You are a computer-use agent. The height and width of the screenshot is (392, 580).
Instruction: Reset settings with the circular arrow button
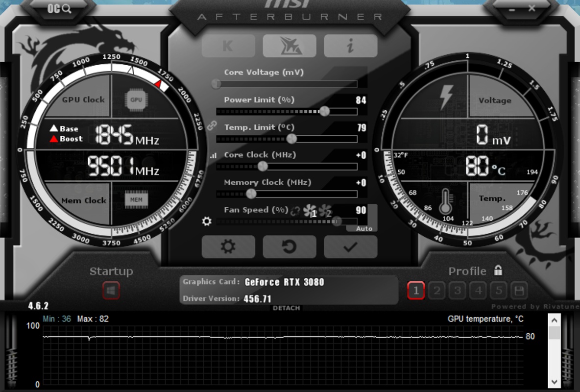pyautogui.click(x=289, y=246)
